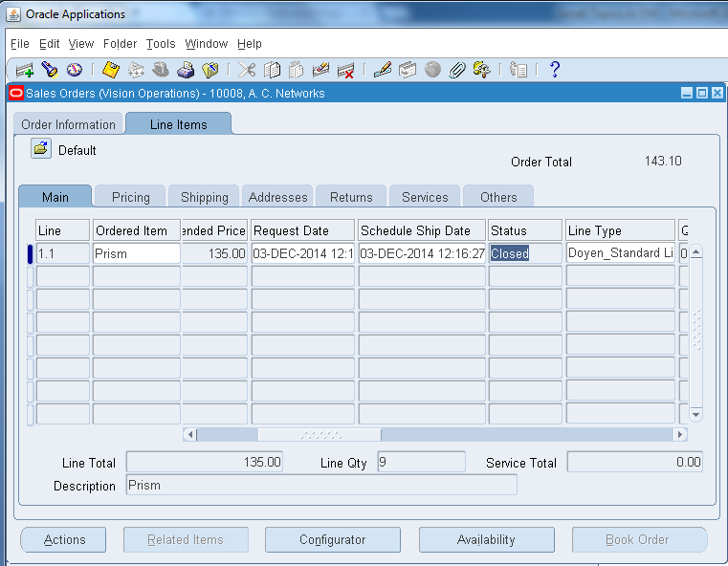The width and height of the screenshot is (728, 566).
Task: Switch to the Addresses tab
Action: click(277, 197)
